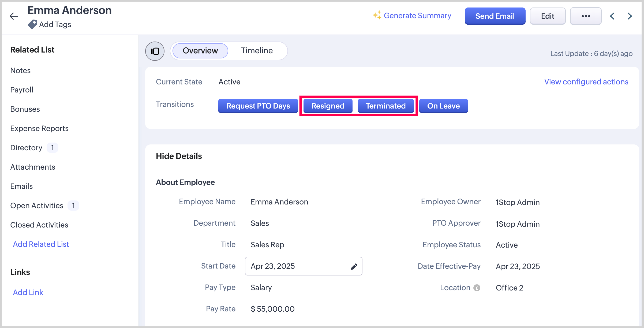The image size is (644, 328).
Task: Open the more options ellipsis menu
Action: click(586, 16)
